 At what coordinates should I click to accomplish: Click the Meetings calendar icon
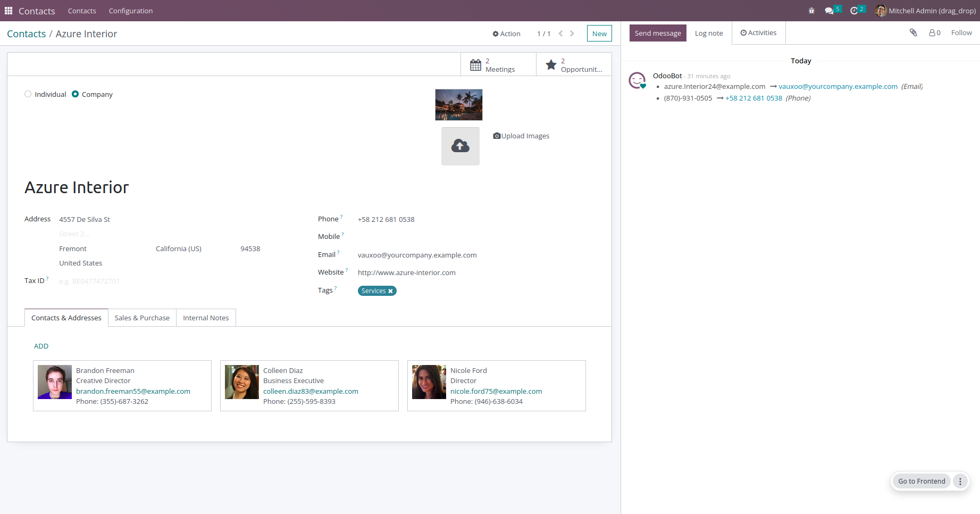(x=476, y=65)
